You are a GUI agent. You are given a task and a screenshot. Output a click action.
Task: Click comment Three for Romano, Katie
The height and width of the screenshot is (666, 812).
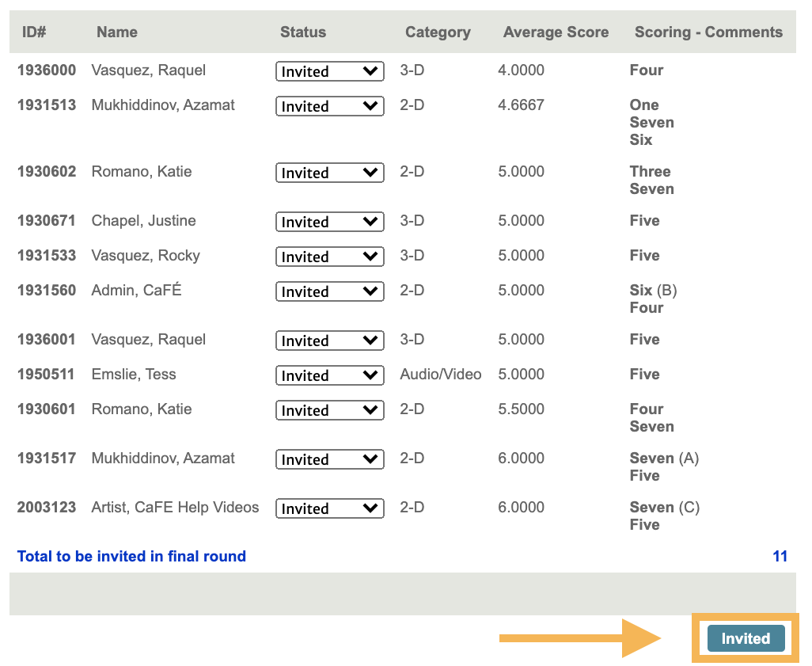click(650, 171)
